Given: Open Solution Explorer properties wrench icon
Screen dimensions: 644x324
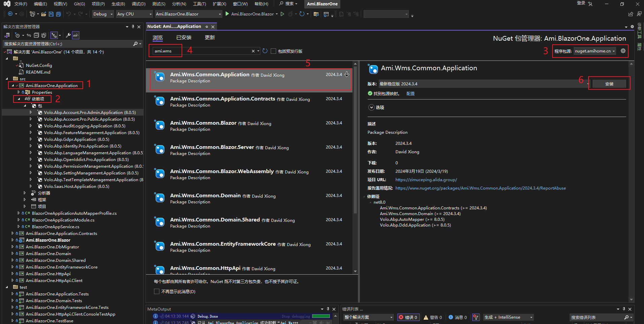Looking at the screenshot, I should coord(68,35).
